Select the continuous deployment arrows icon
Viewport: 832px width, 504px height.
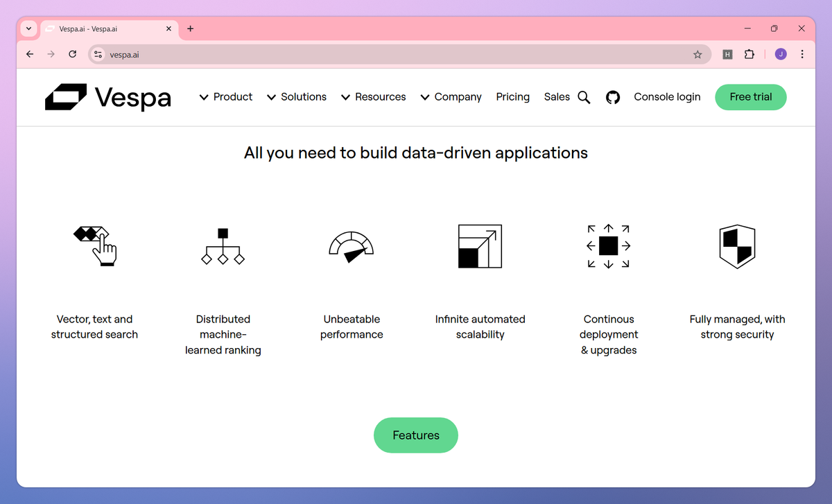point(608,245)
